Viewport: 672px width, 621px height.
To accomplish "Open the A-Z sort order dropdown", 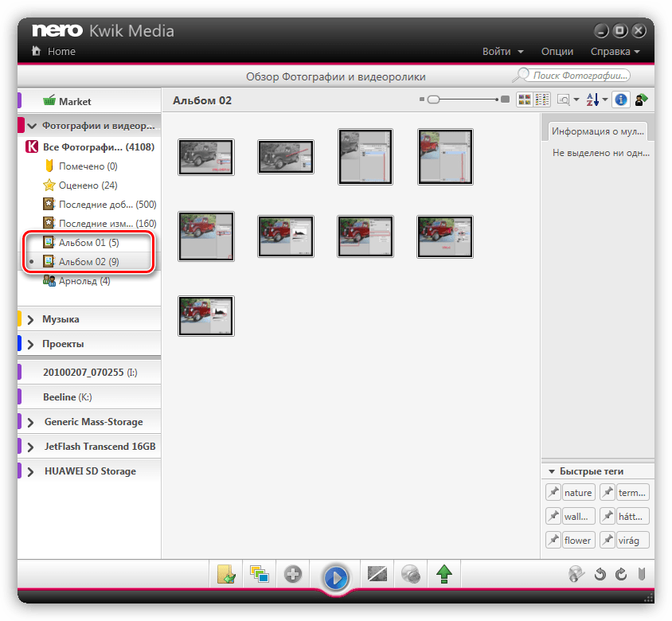I will point(596,100).
